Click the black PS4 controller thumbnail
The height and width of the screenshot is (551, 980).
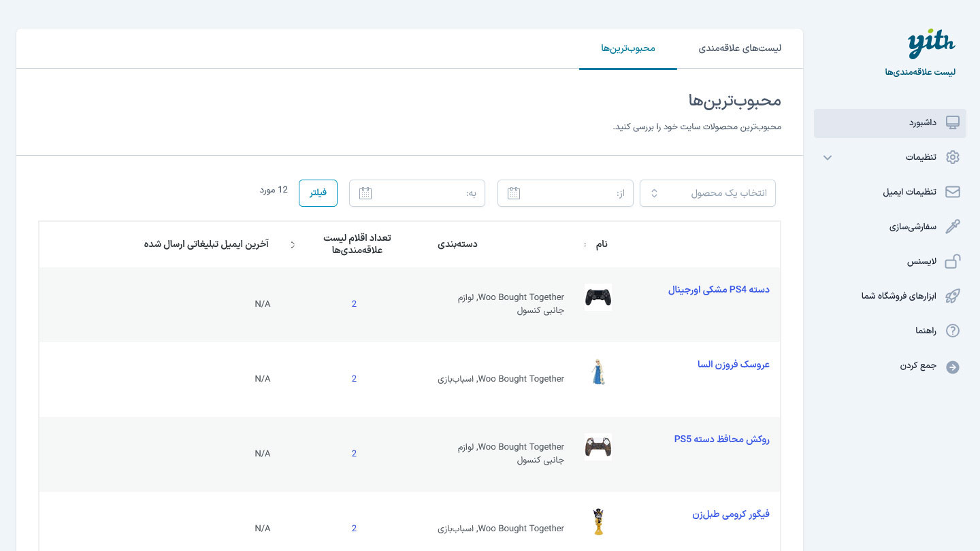click(x=598, y=297)
